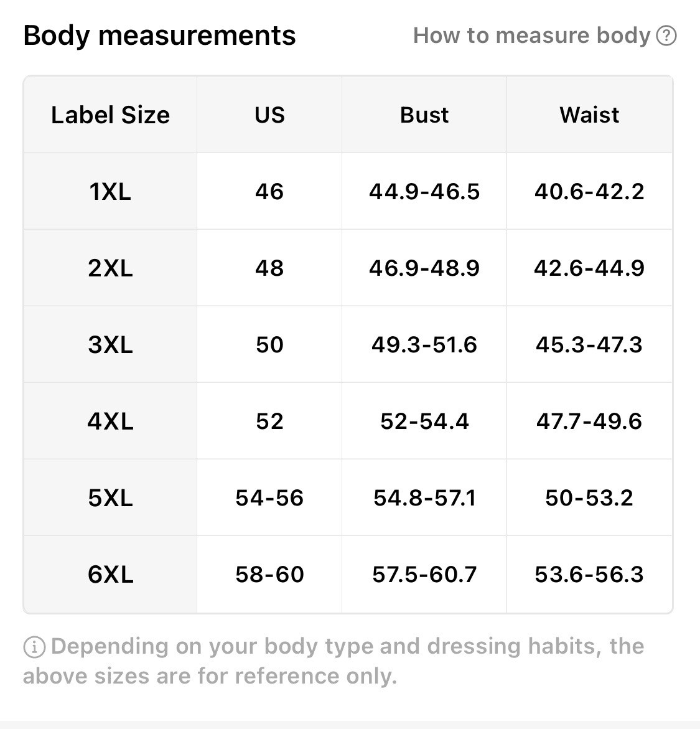The width and height of the screenshot is (700, 729).
Task: Select the 4XL size row label
Action: [110, 421]
